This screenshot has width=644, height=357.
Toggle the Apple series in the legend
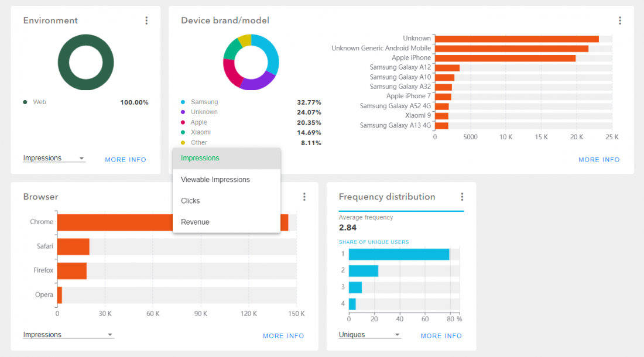(184, 122)
